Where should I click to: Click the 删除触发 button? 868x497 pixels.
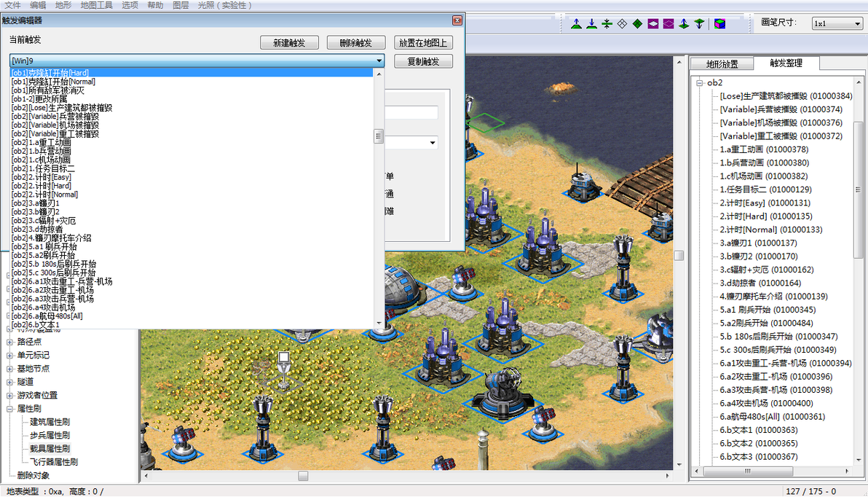coord(356,43)
